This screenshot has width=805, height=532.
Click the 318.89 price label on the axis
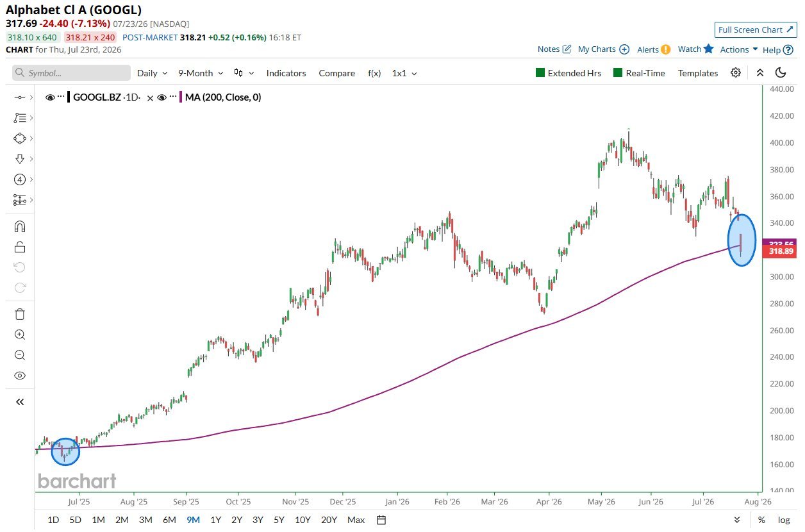pyautogui.click(x=780, y=251)
